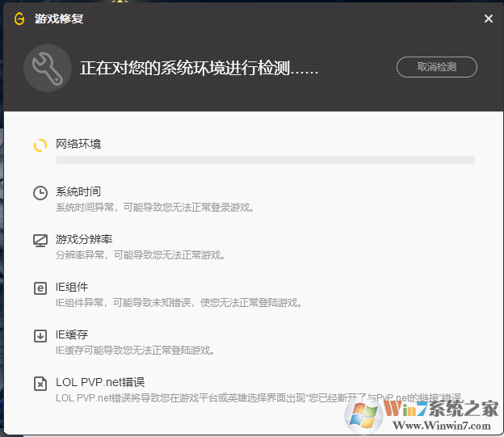Click the IE缓存可能导致 description text

pyautogui.click(x=136, y=351)
